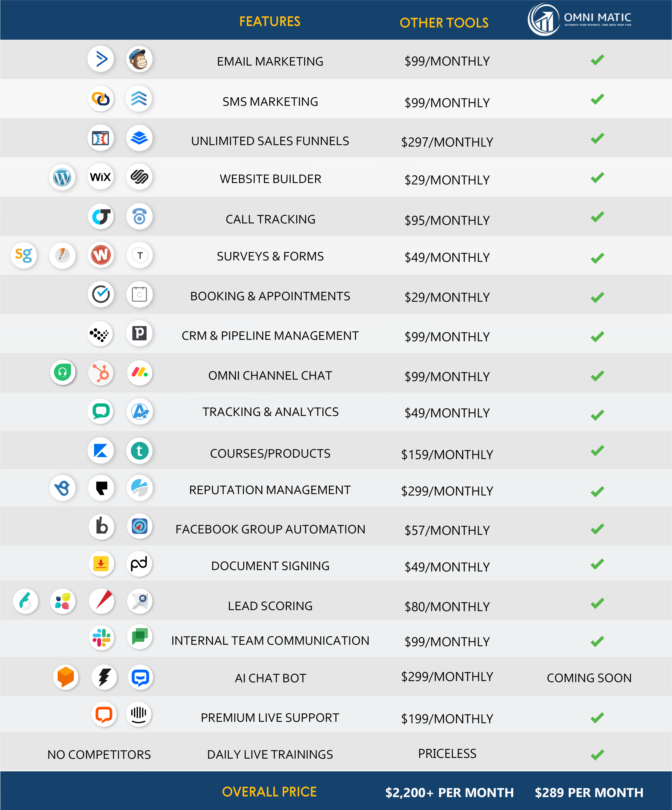Click the Intercom icon in Premium Live Support row

[139, 714]
